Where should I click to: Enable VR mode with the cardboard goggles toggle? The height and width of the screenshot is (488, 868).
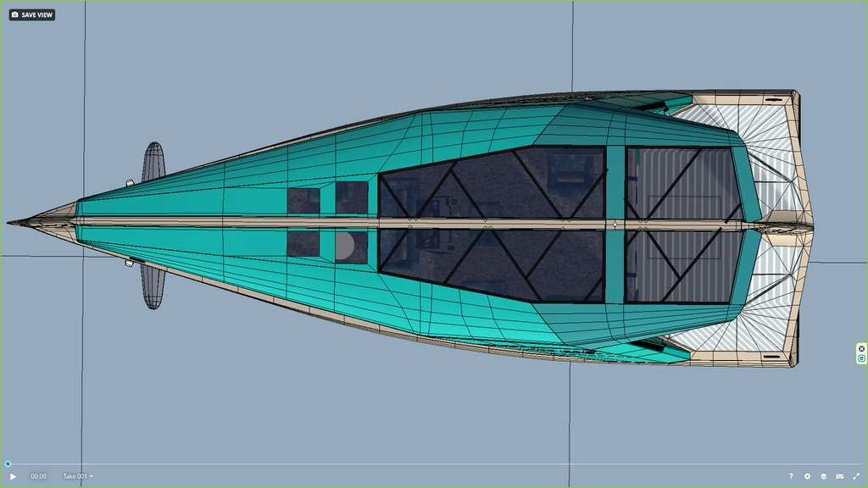click(x=838, y=476)
